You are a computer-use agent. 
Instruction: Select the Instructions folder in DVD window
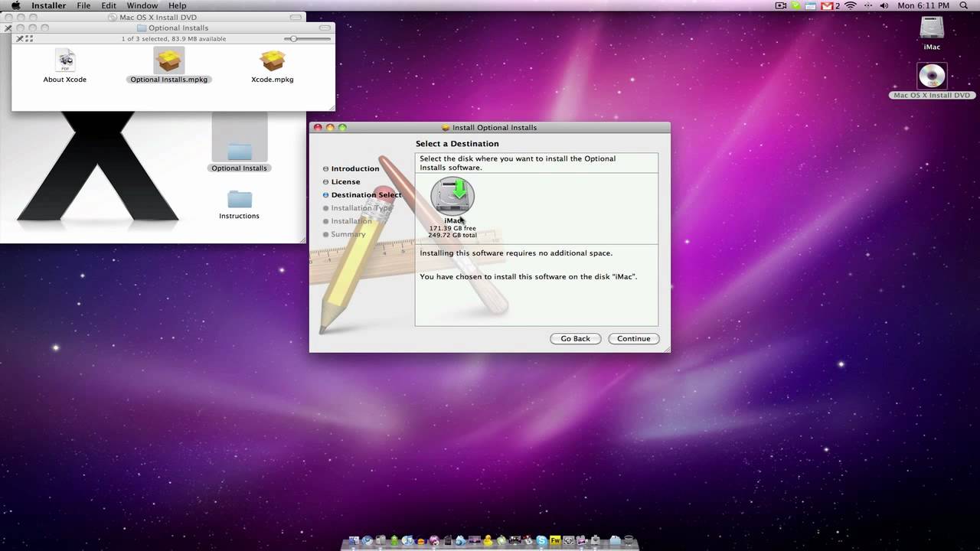(x=239, y=199)
